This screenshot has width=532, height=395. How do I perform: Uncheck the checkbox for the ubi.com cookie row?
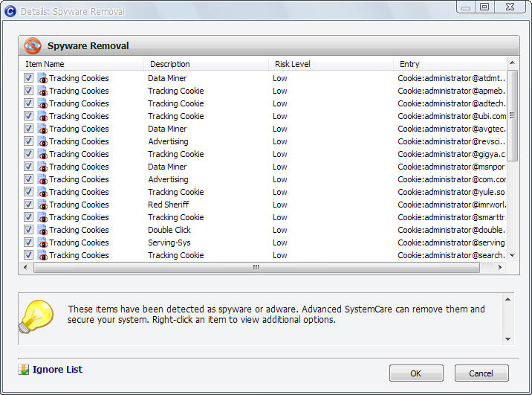point(28,116)
